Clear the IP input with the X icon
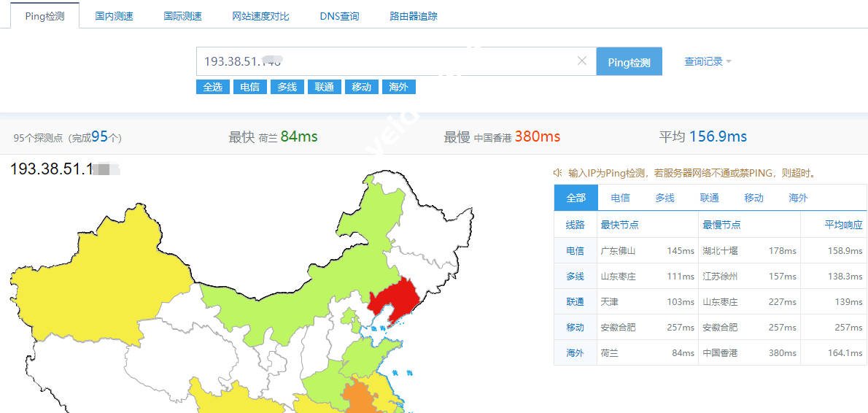 pyautogui.click(x=582, y=61)
